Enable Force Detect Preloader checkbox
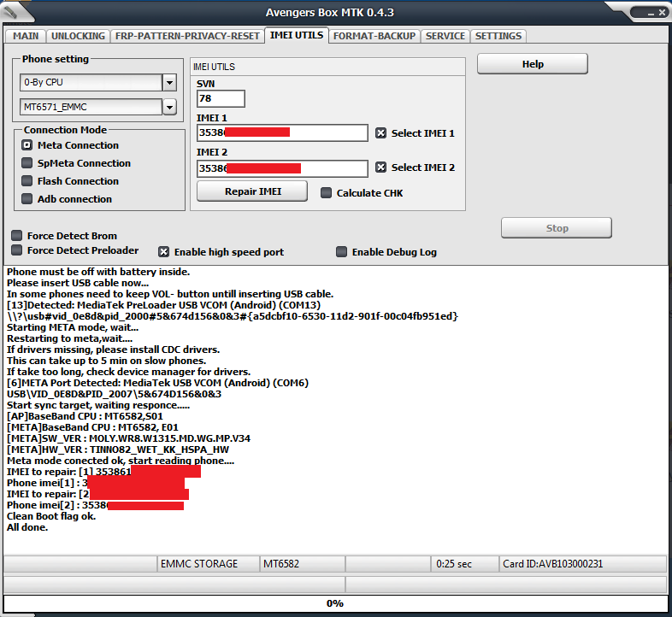 coord(17,250)
